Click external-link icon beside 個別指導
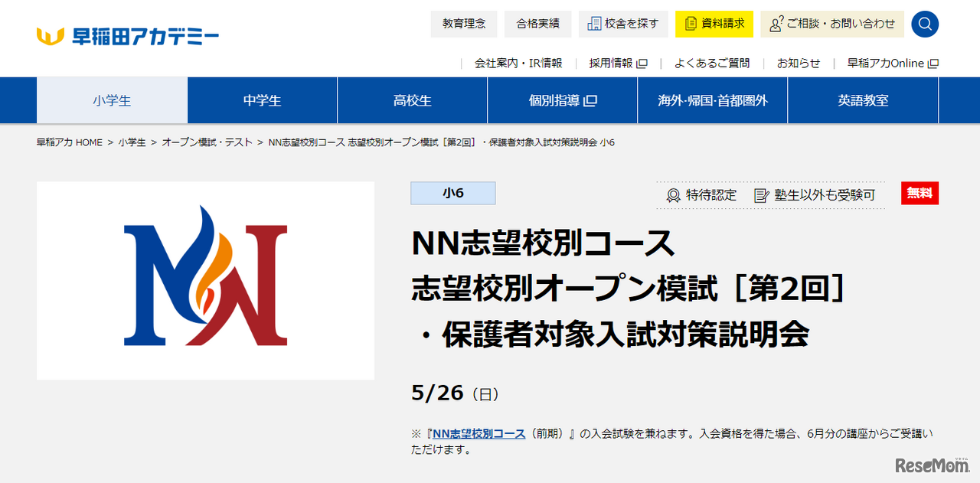The height and width of the screenshot is (483, 980). click(590, 100)
